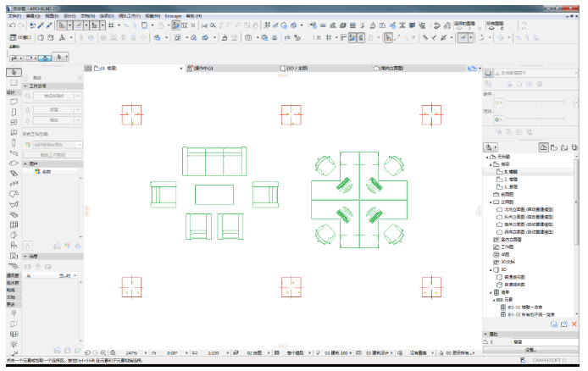Click the Undo icon in the toolbar
This screenshot has width=588, height=371.
(x=13, y=25)
